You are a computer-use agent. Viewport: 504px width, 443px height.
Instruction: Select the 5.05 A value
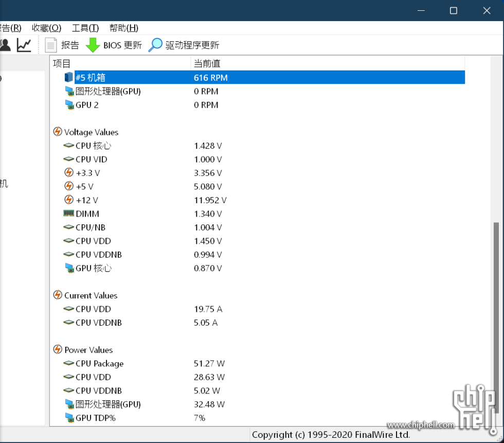(206, 323)
